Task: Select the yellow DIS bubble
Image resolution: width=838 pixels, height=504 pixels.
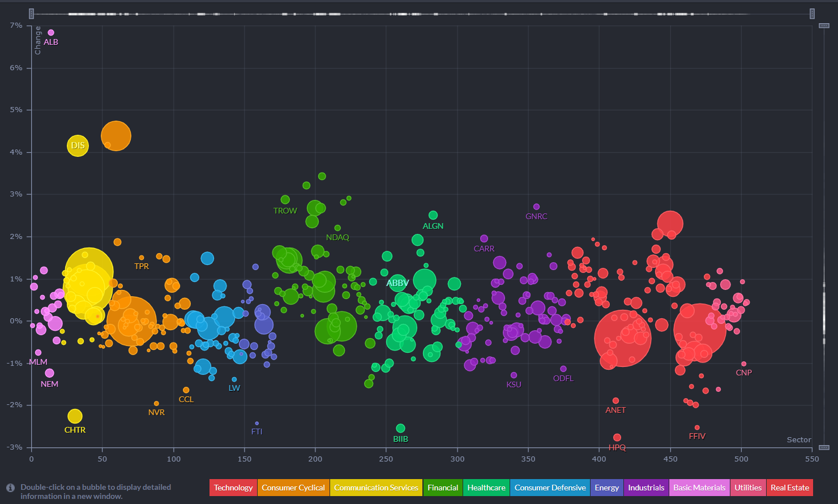Action: (x=78, y=146)
